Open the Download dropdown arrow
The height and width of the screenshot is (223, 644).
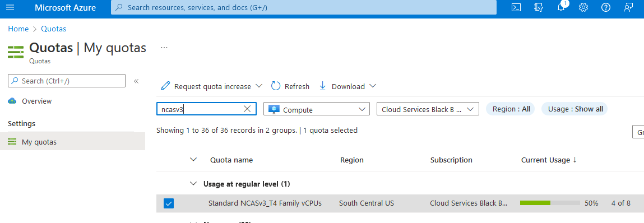coord(373,86)
